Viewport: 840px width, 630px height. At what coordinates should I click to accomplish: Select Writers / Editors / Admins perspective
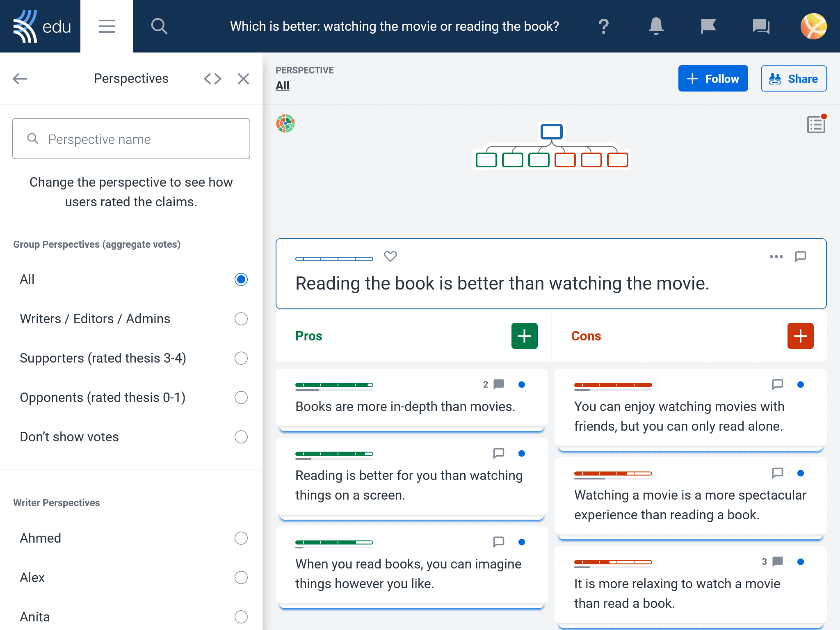pyautogui.click(x=241, y=319)
